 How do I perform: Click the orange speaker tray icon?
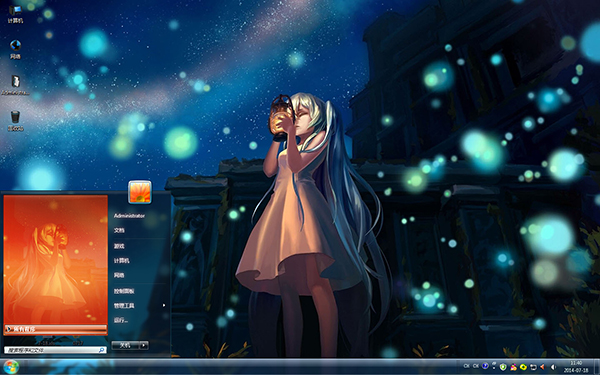(x=543, y=367)
